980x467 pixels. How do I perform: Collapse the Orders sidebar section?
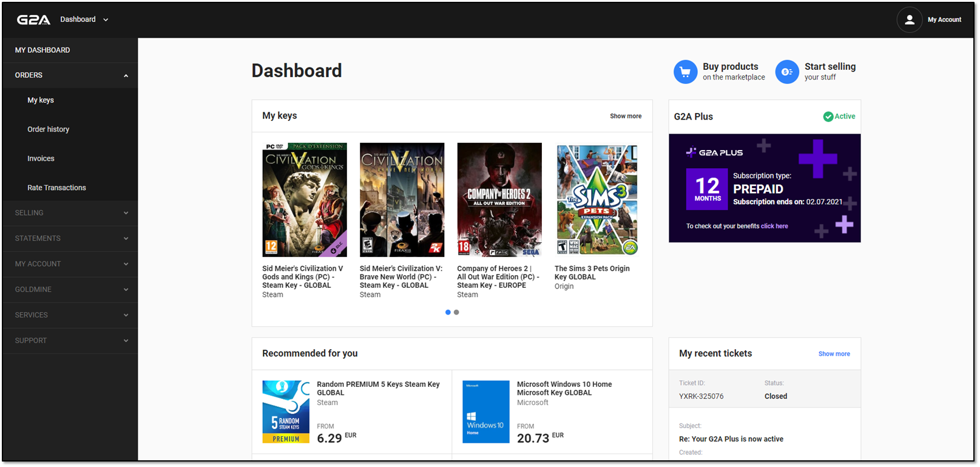pyautogui.click(x=126, y=75)
